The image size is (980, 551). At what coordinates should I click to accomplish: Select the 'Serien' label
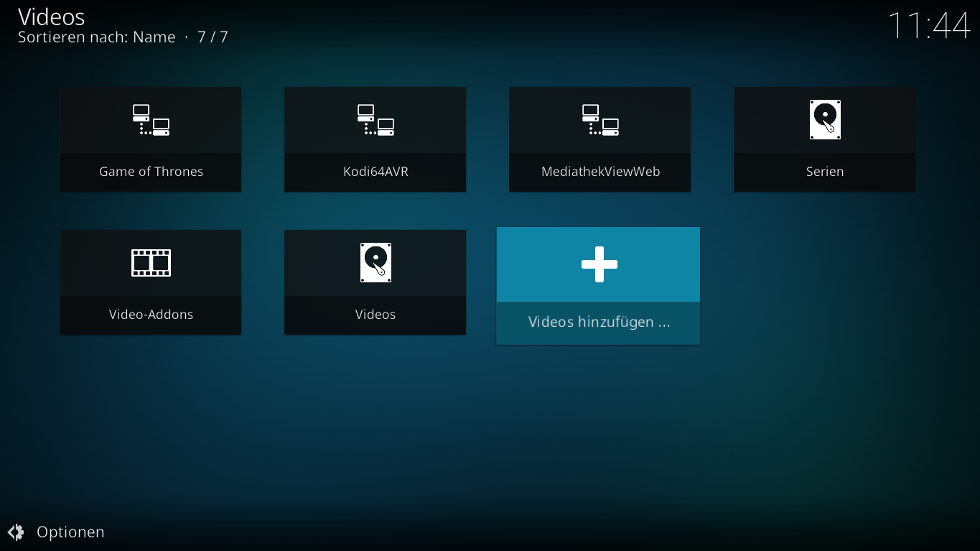pos(825,172)
